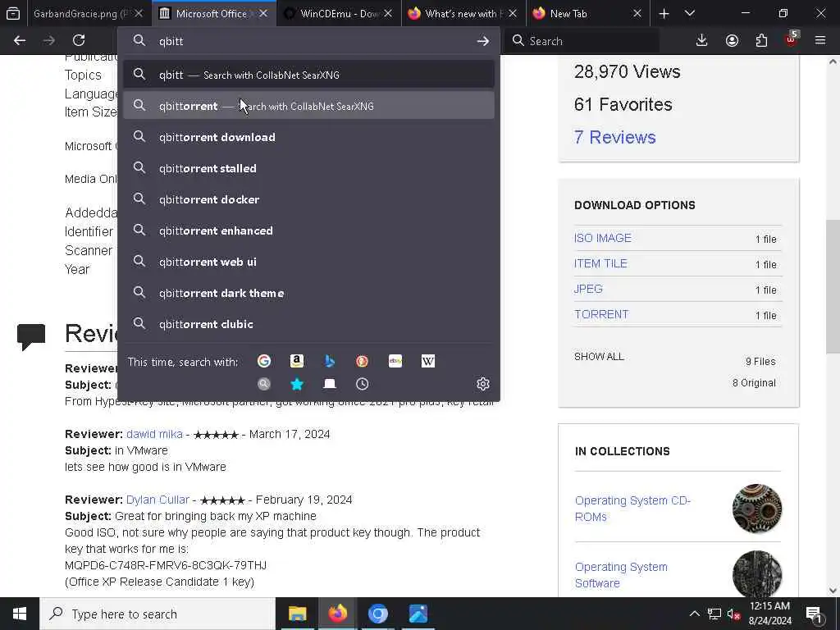Click the toolbar Search box
The height and width of the screenshot is (630, 840).
(583, 41)
